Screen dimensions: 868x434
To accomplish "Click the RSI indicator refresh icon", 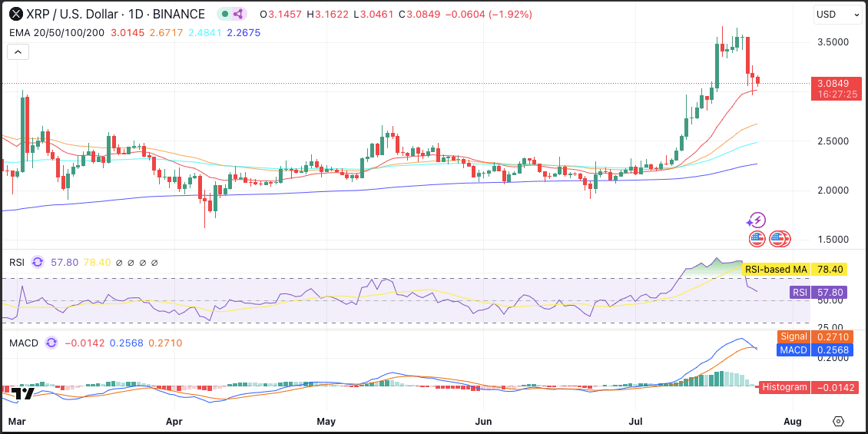I will [x=38, y=262].
